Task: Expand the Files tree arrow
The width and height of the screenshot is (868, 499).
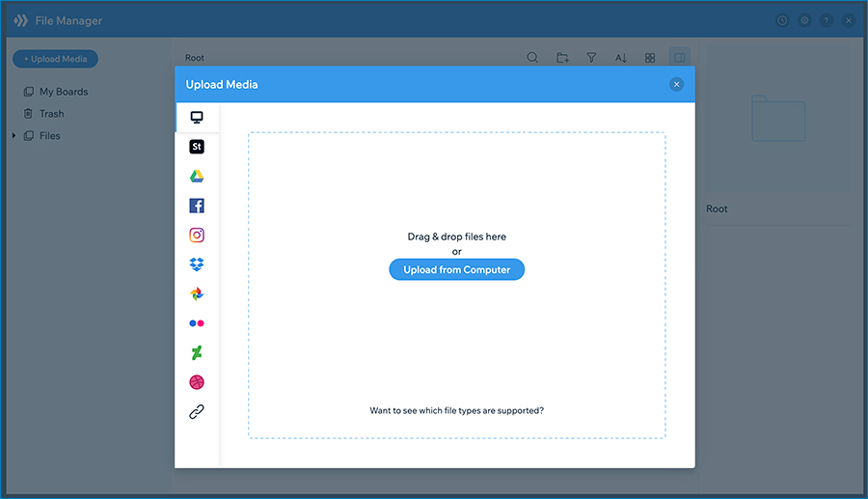Action: tap(14, 136)
